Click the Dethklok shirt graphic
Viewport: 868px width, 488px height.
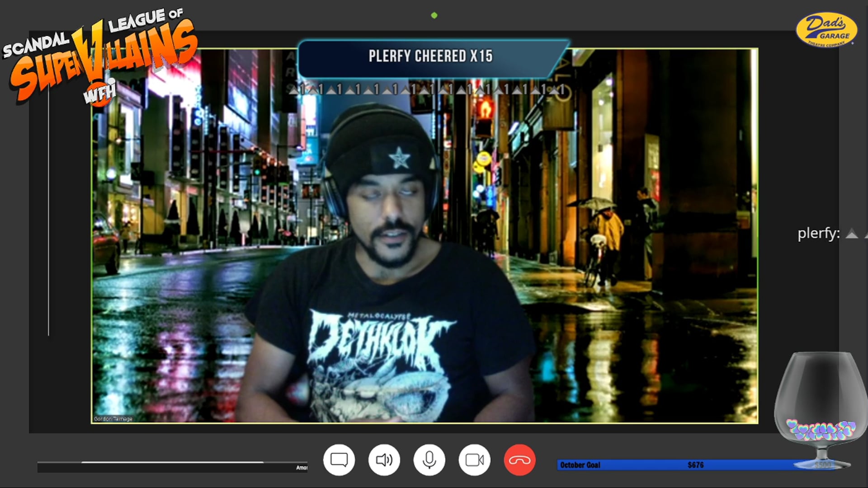(x=380, y=343)
